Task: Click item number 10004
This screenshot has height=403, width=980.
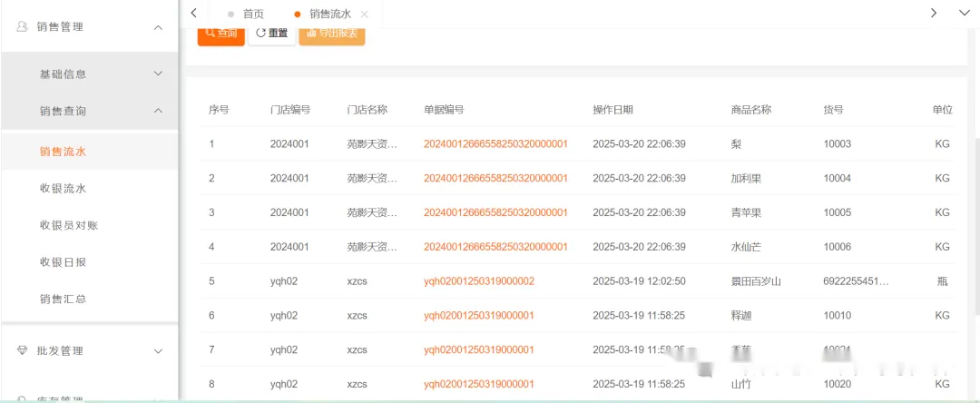Action: click(x=838, y=178)
